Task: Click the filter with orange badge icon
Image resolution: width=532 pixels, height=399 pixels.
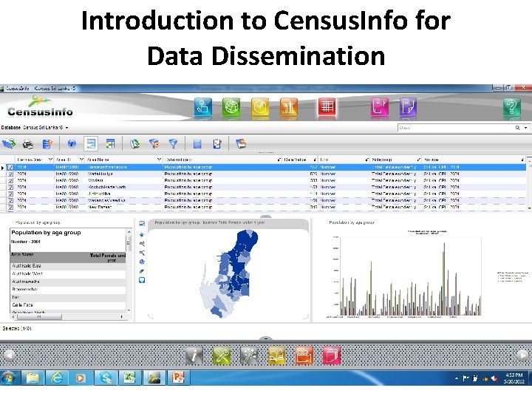Action: (154, 143)
